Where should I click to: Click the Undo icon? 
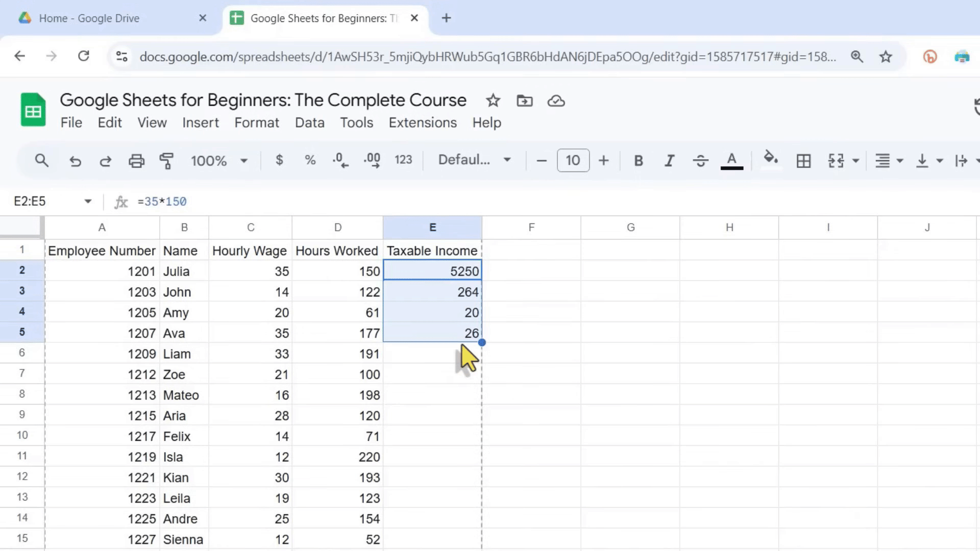(75, 160)
